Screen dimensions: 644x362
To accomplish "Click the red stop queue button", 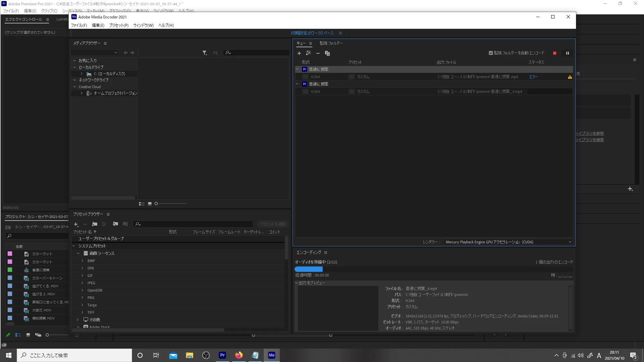I will [x=555, y=53].
